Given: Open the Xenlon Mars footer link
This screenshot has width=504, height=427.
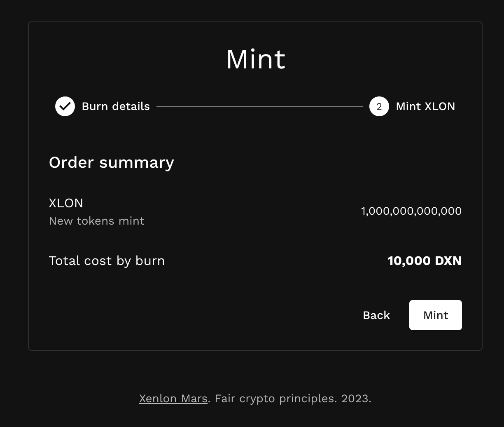Looking at the screenshot, I should pos(173,399).
